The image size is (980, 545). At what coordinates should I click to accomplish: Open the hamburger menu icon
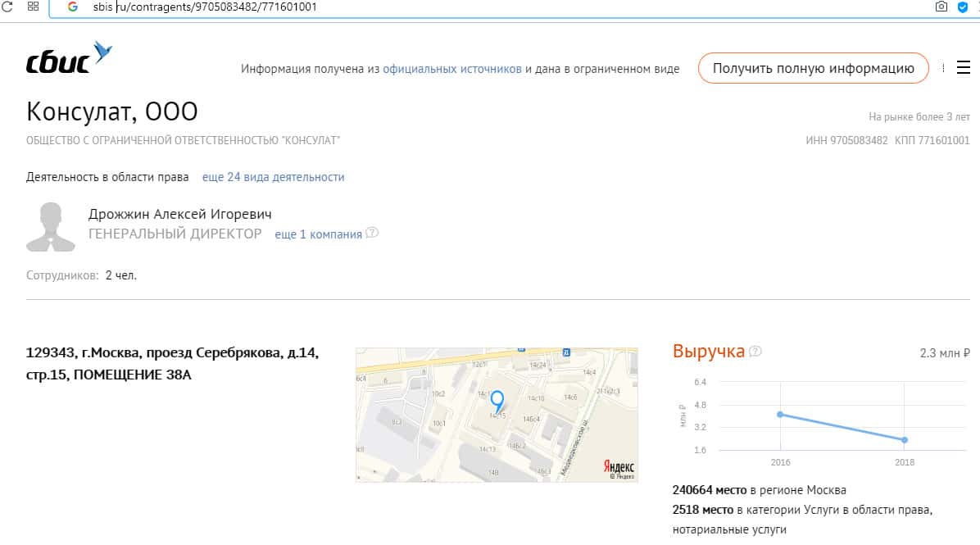963,67
